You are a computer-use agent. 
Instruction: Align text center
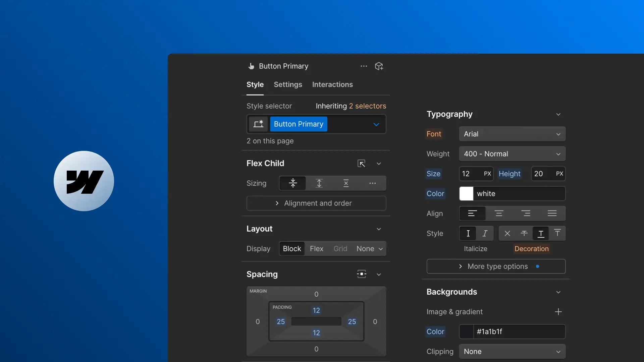click(x=499, y=214)
